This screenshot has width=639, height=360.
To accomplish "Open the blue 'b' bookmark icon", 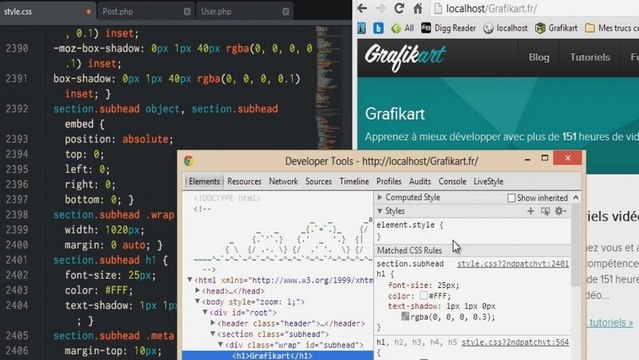I will 378,28.
